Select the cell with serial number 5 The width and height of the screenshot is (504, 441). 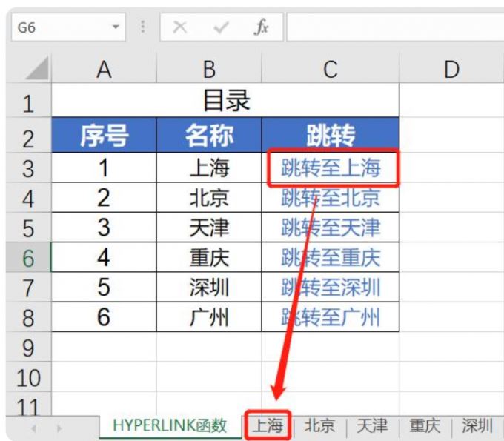click(105, 287)
